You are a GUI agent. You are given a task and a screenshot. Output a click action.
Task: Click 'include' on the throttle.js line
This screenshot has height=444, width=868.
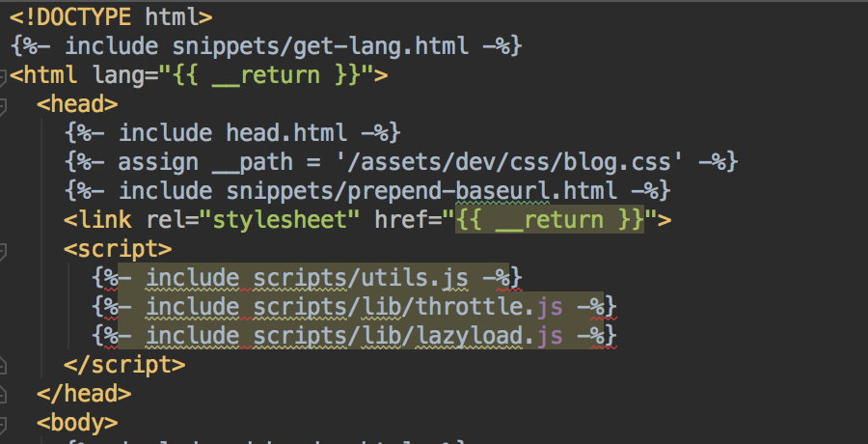192,307
